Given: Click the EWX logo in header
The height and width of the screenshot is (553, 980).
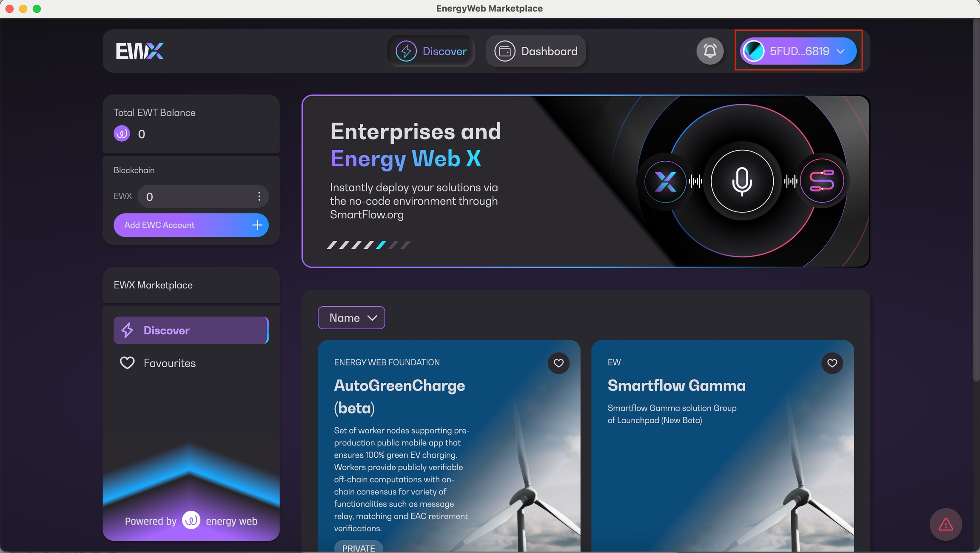Looking at the screenshot, I should point(140,51).
